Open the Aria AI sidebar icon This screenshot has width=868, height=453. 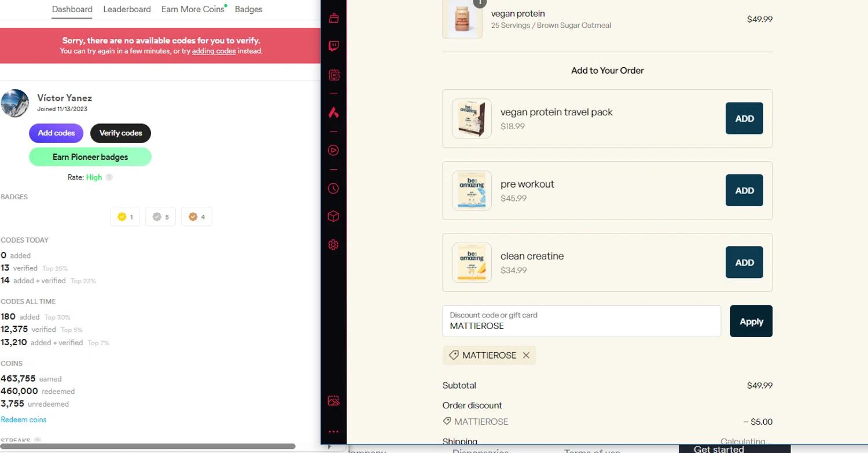[333, 113]
